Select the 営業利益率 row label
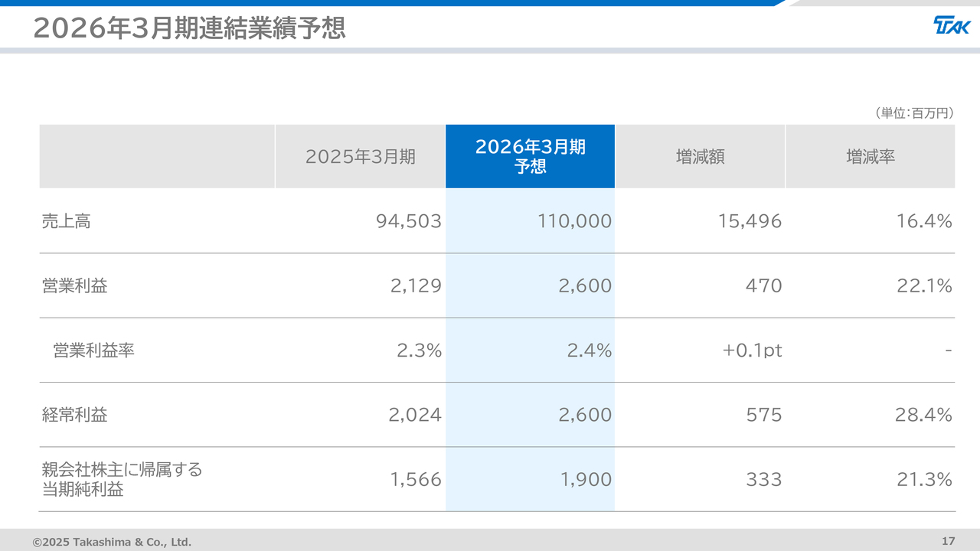 tap(94, 350)
